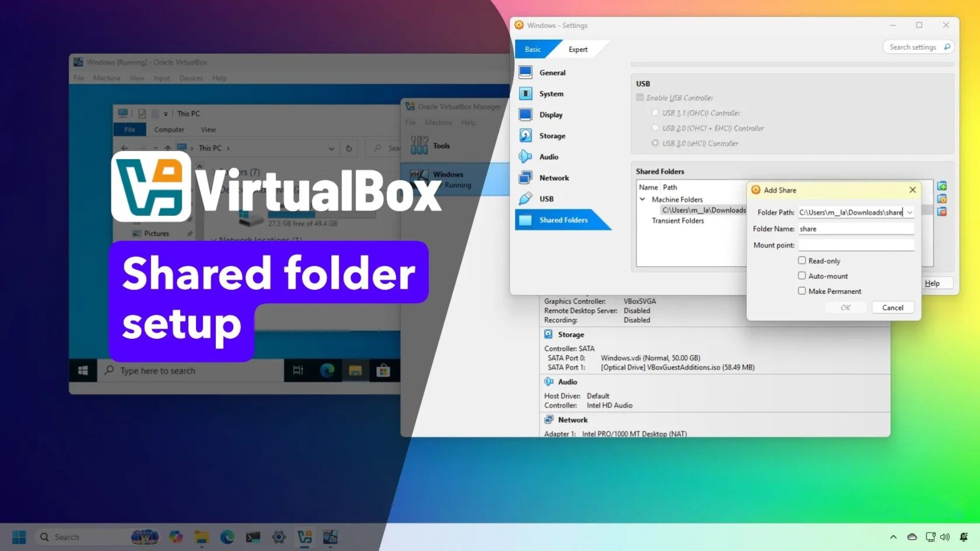Open Help menu in VM window

(219, 78)
